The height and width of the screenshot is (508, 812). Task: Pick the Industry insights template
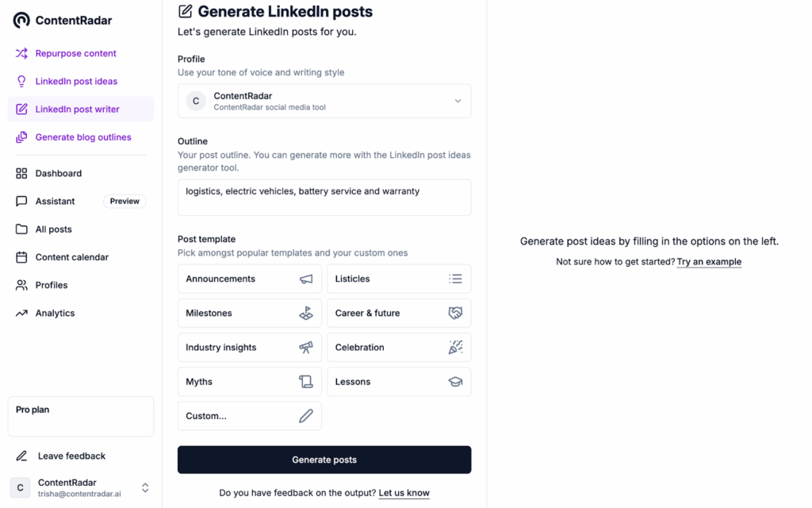click(x=249, y=348)
